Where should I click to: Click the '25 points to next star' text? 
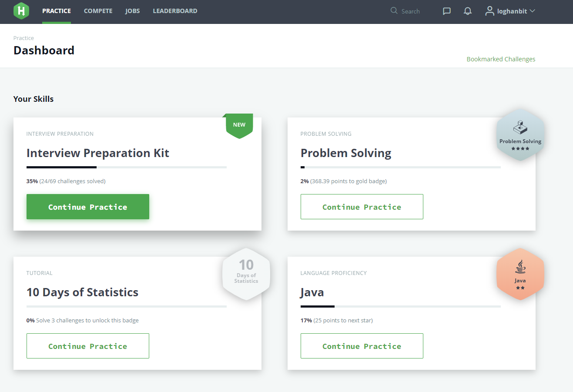click(343, 320)
